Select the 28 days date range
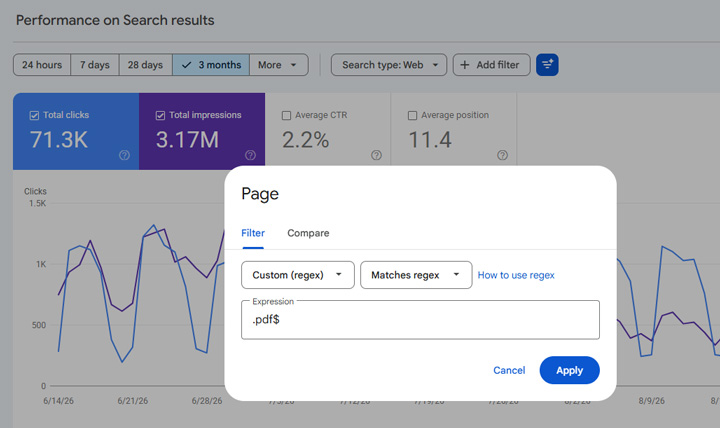The height and width of the screenshot is (428, 720). click(146, 65)
